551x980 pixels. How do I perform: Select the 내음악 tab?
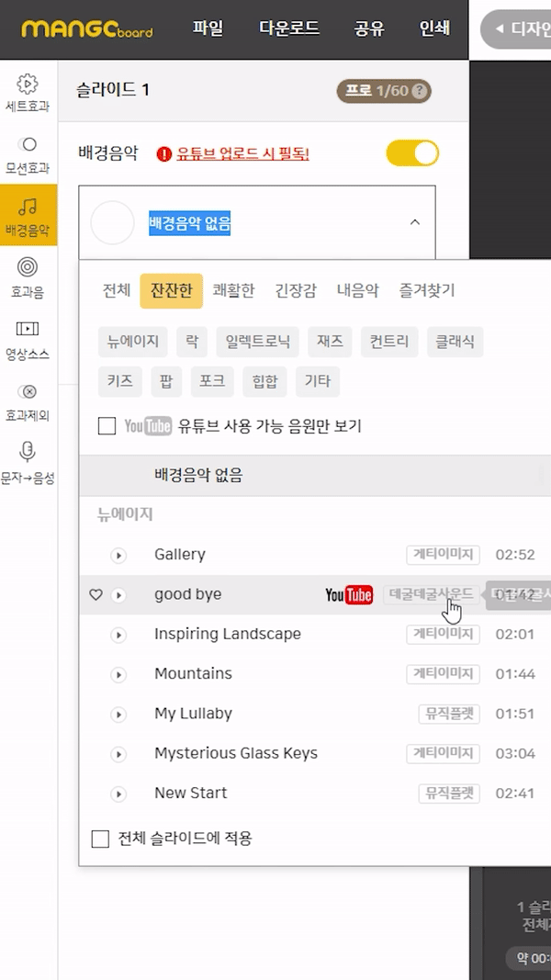357,290
